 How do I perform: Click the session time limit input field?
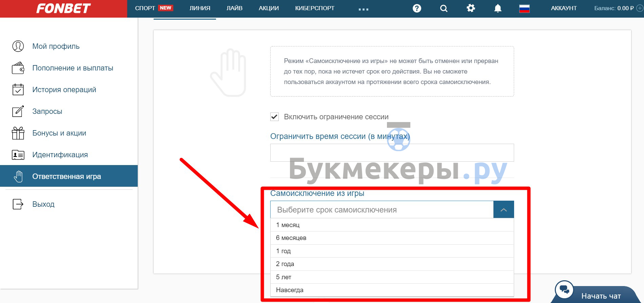[392, 153]
